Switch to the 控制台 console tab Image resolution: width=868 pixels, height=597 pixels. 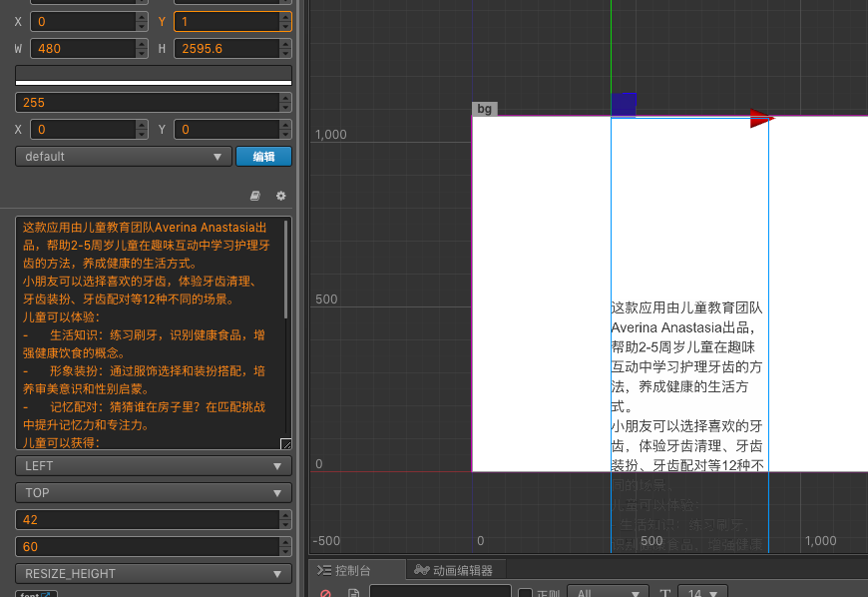[344, 570]
